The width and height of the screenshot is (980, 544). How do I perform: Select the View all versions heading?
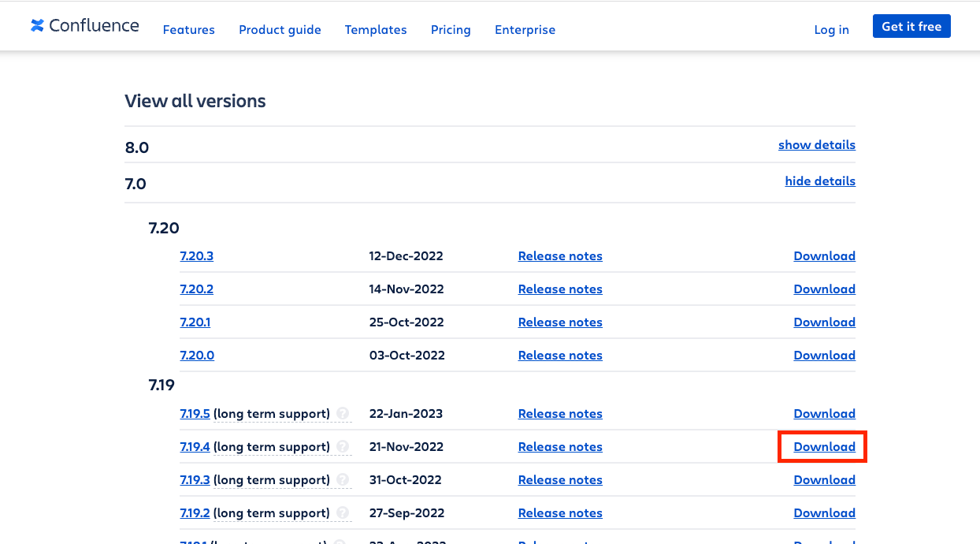point(195,101)
